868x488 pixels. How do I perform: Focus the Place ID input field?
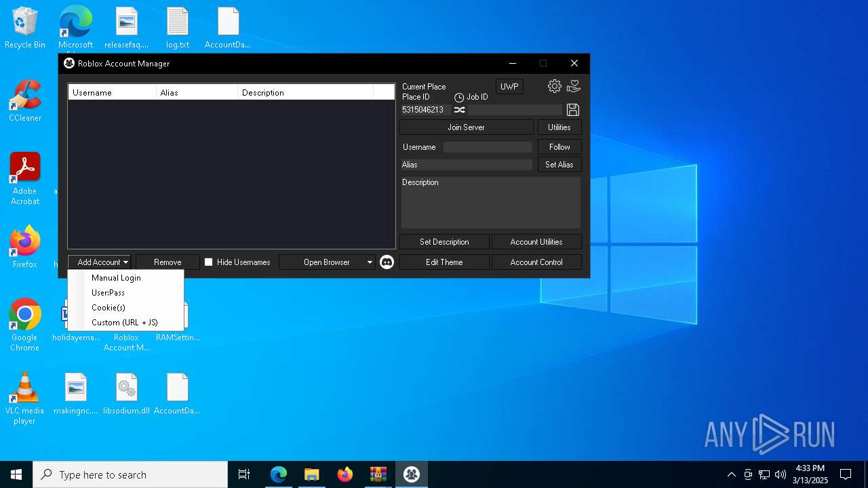(x=425, y=110)
